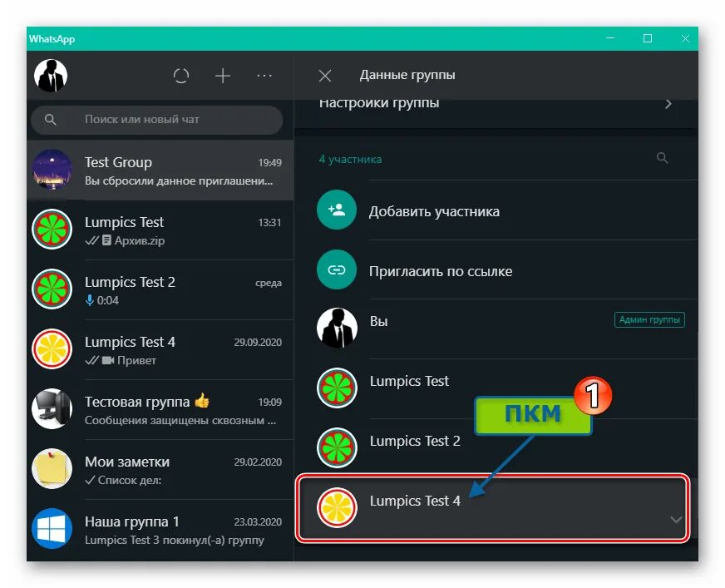Click double check marks beside 'Привет'
725x588 pixels.
(92, 360)
